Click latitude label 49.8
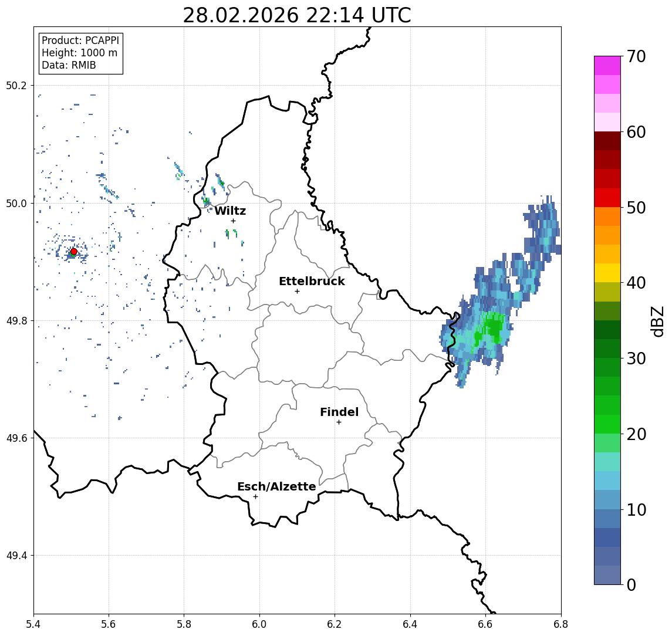This screenshot has height=636, width=672. 16,320
